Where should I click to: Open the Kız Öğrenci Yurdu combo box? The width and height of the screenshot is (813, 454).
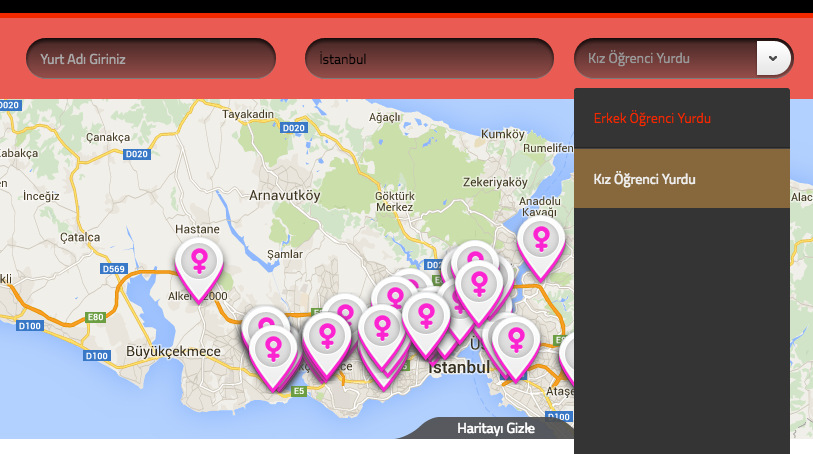683,58
